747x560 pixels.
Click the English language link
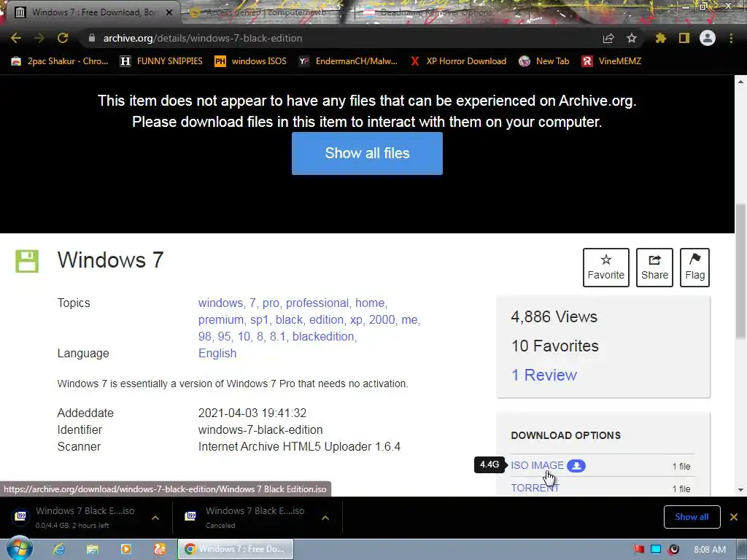click(217, 354)
